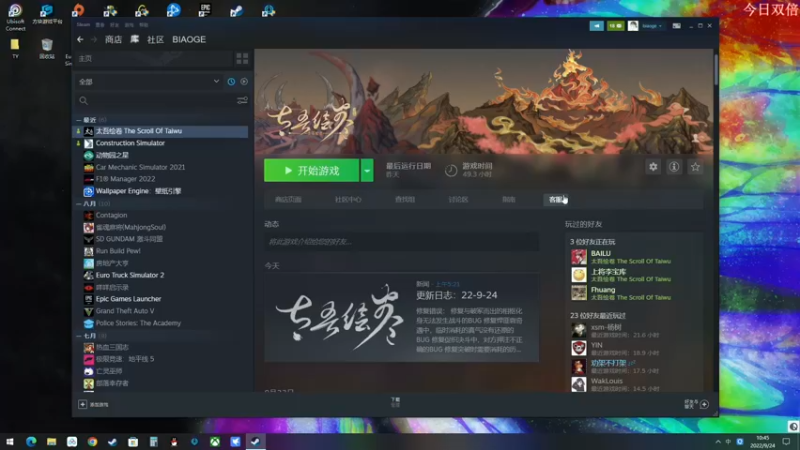This screenshot has width=800, height=450.
Task: Select The Scroll Of Taiwu in the list
Action: coord(161,131)
